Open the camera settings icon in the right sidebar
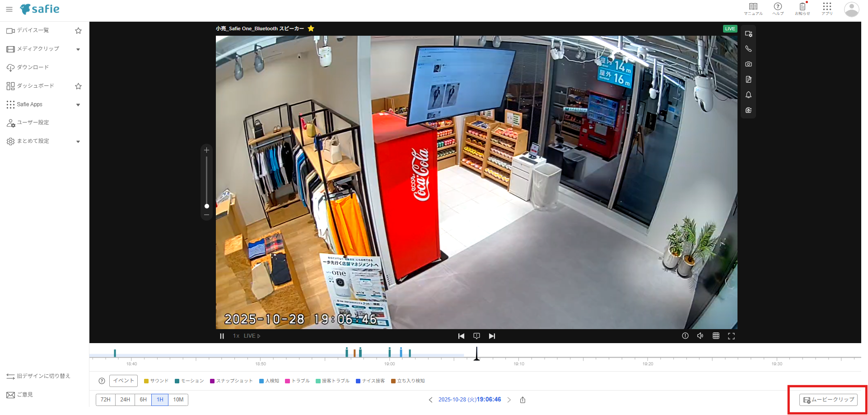This screenshot has width=868, height=415. [x=748, y=34]
